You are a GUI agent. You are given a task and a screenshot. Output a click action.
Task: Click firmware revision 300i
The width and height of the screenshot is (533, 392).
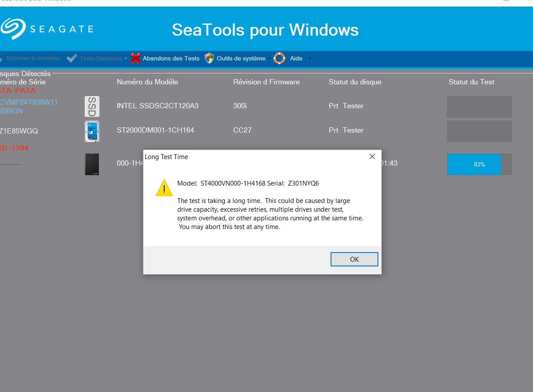(240, 106)
